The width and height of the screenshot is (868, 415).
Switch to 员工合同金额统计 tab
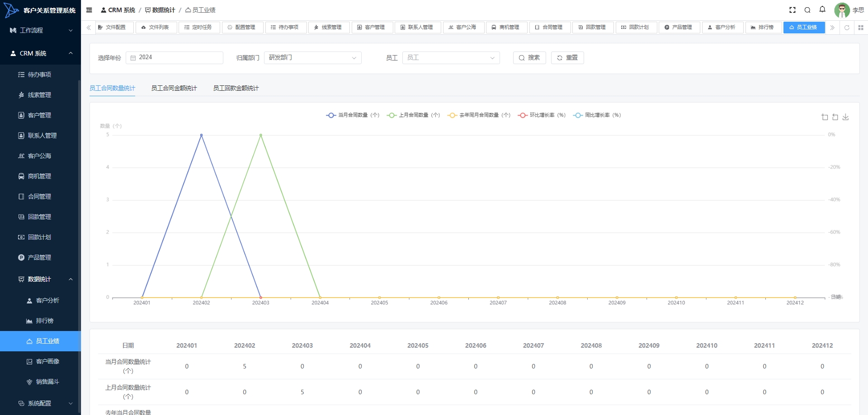[174, 88]
